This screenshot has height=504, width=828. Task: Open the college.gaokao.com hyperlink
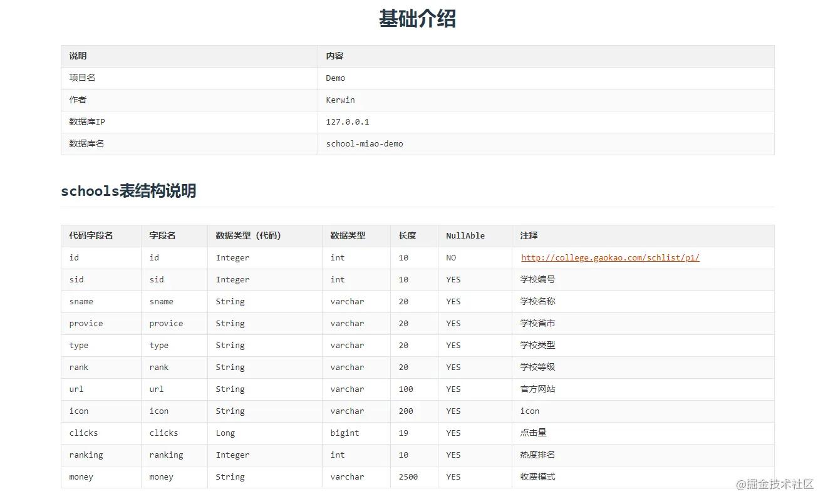tap(609, 257)
